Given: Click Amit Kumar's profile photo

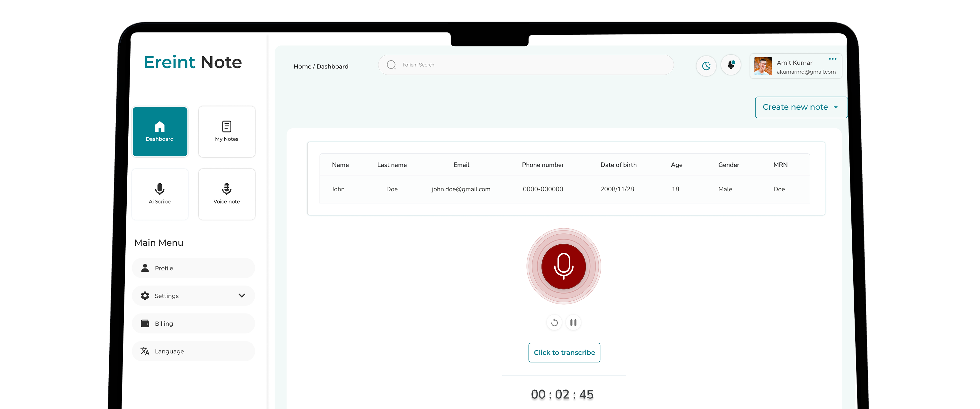Looking at the screenshot, I should pos(763,66).
